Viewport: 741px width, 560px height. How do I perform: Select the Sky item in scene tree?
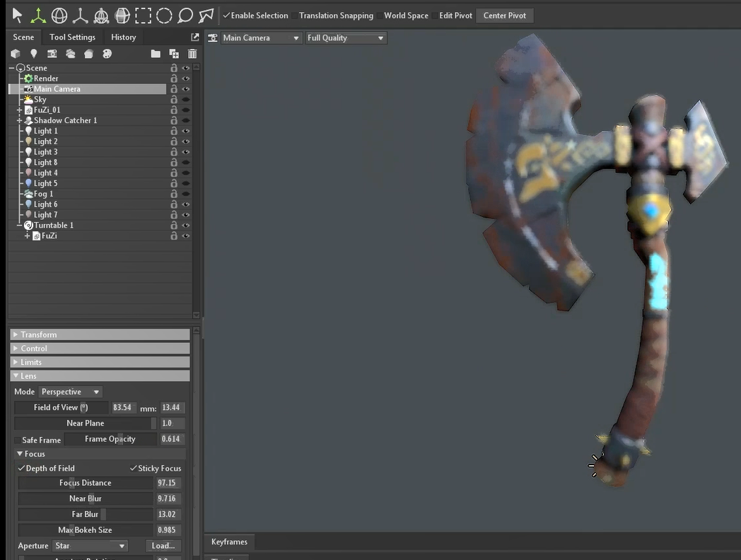tap(40, 99)
